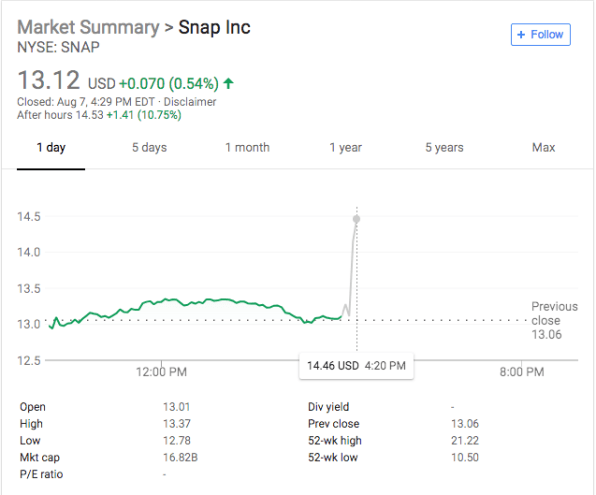
Task: Click the +1.41 (10.75%) after-hours change
Action: click(144, 115)
